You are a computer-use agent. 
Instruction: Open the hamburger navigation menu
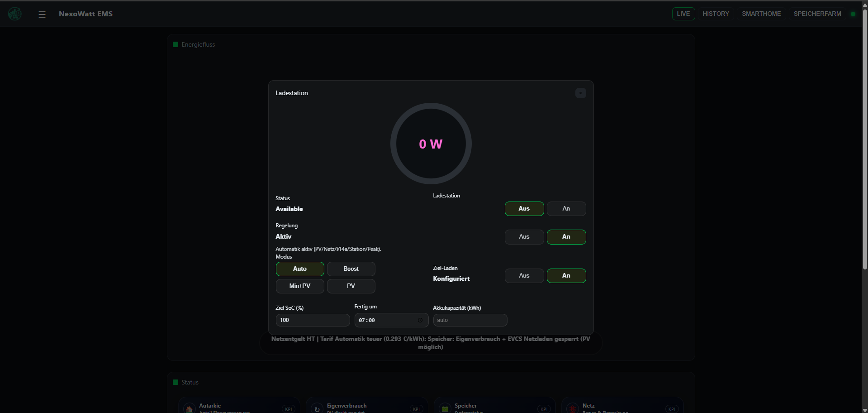point(42,14)
